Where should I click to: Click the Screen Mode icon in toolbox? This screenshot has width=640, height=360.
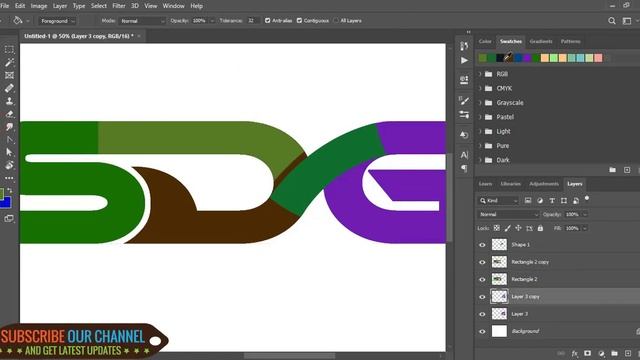pos(9,218)
